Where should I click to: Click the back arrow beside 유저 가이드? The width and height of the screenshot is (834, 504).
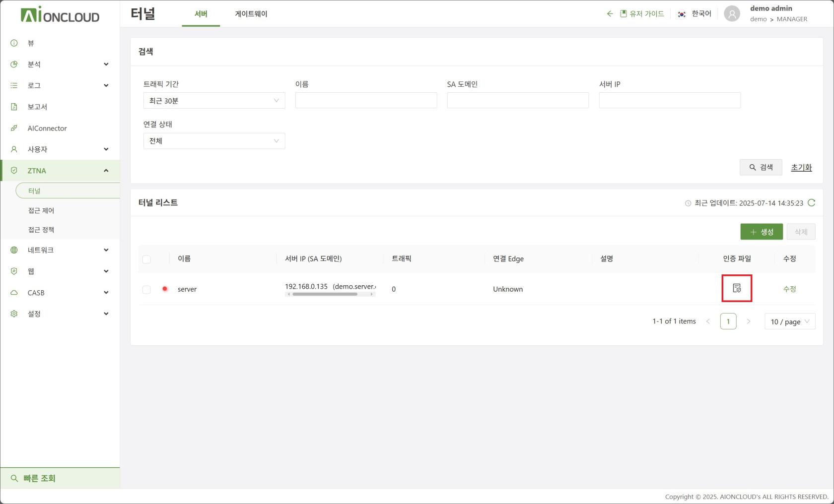[610, 14]
